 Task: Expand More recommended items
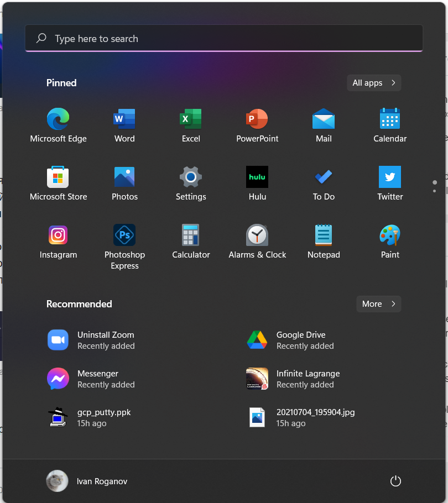(379, 304)
